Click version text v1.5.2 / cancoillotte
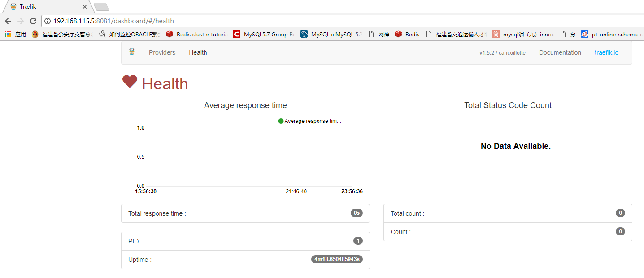The height and width of the screenshot is (278, 644). tap(502, 53)
